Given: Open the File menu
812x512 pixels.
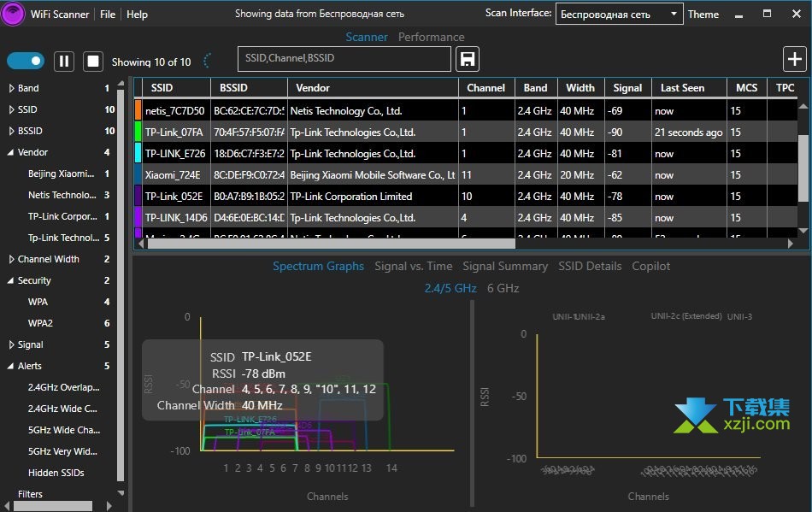Looking at the screenshot, I should click(108, 15).
